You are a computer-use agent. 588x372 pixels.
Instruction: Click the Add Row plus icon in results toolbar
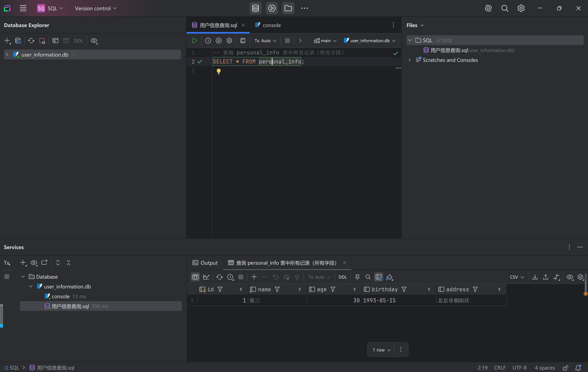[254, 277]
